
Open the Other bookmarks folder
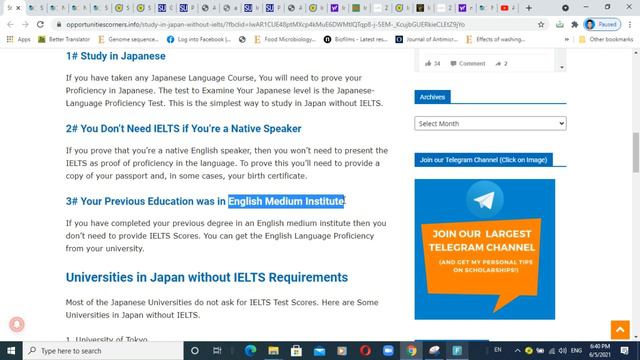tap(606, 39)
